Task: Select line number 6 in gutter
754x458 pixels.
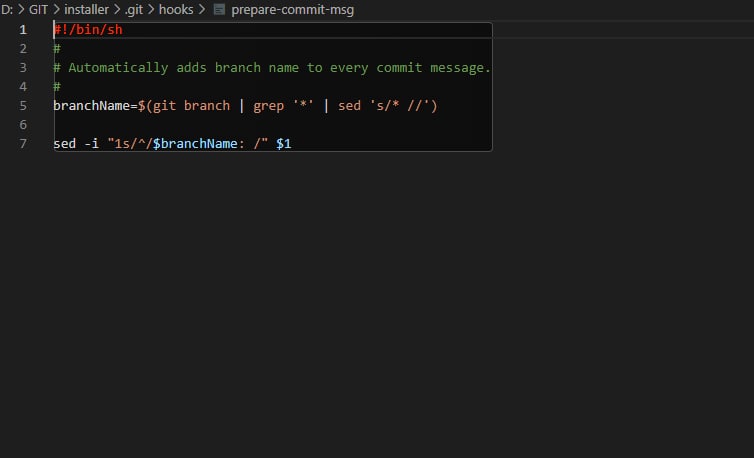Action: tap(23, 125)
